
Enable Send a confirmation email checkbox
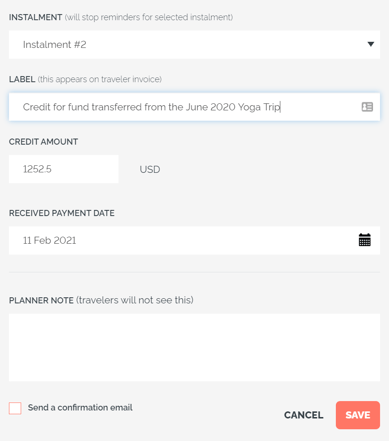pos(15,408)
